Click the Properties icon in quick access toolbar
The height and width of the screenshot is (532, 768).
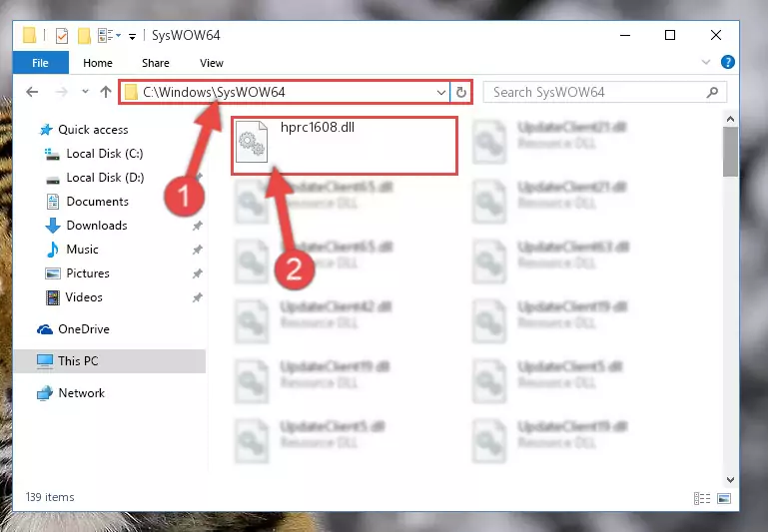point(62,36)
